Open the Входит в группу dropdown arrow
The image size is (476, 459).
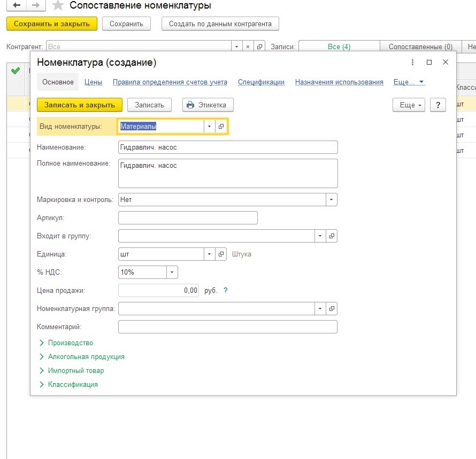320,236
